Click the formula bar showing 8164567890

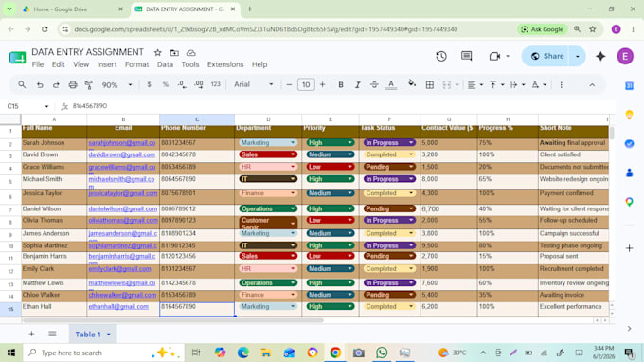pos(341,106)
